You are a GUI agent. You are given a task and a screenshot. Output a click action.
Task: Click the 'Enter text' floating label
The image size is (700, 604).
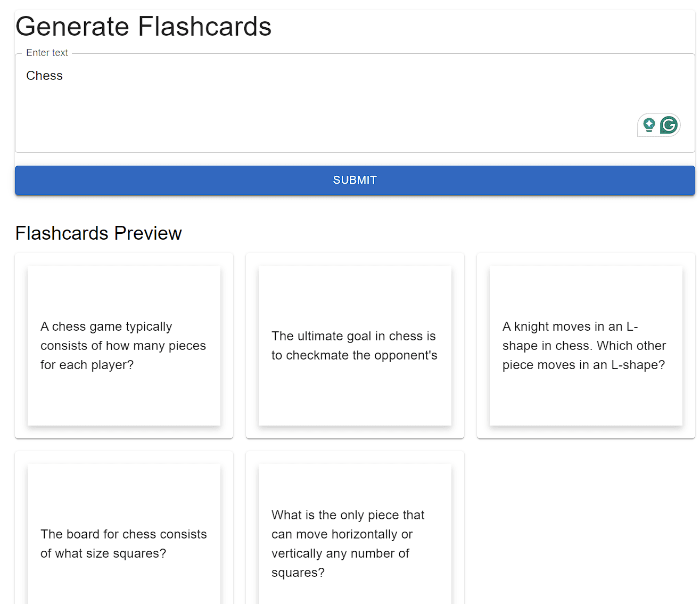tap(47, 53)
